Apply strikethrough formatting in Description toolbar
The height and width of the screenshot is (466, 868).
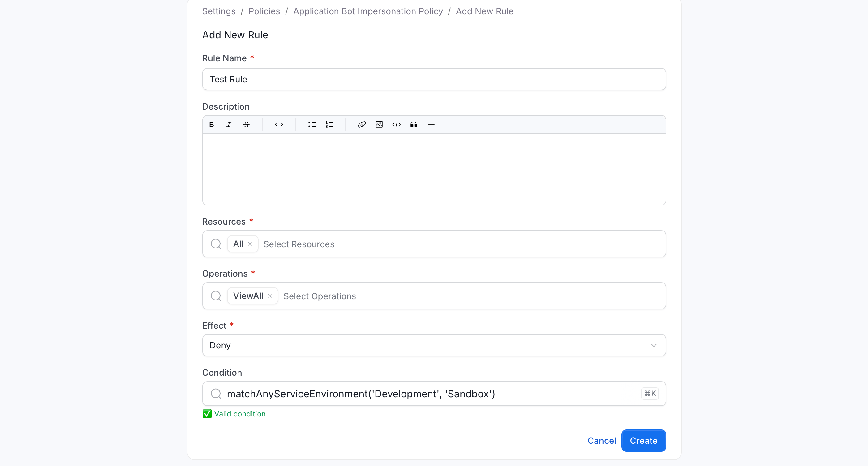[x=246, y=124]
